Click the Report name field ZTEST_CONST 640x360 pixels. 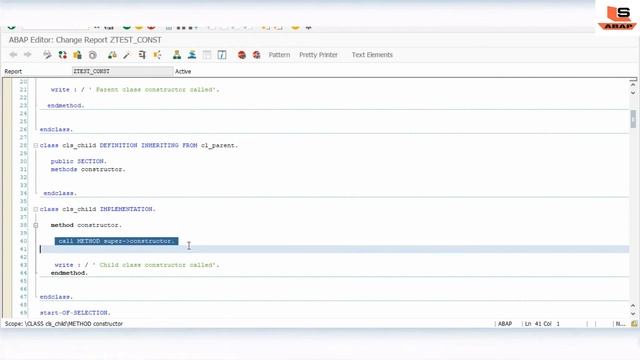pos(122,71)
